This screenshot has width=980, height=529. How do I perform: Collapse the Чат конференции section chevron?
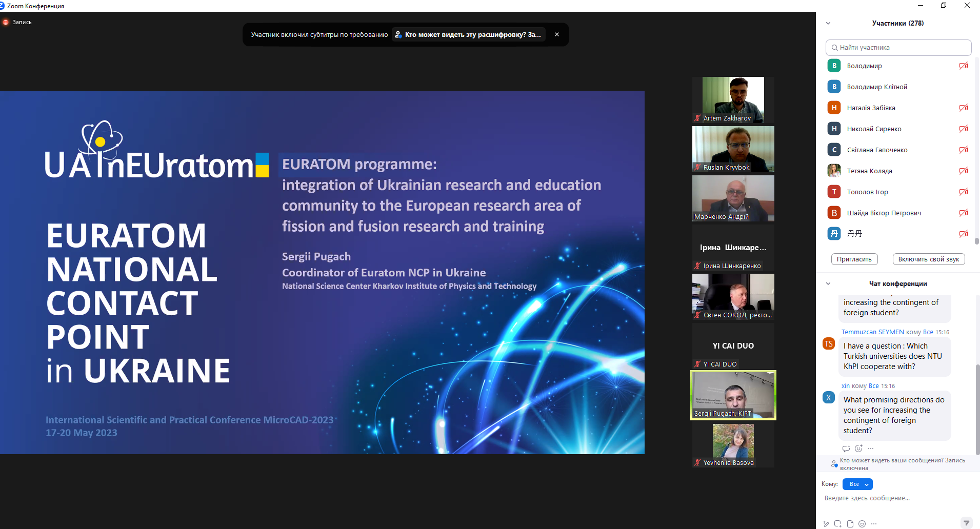coord(828,283)
